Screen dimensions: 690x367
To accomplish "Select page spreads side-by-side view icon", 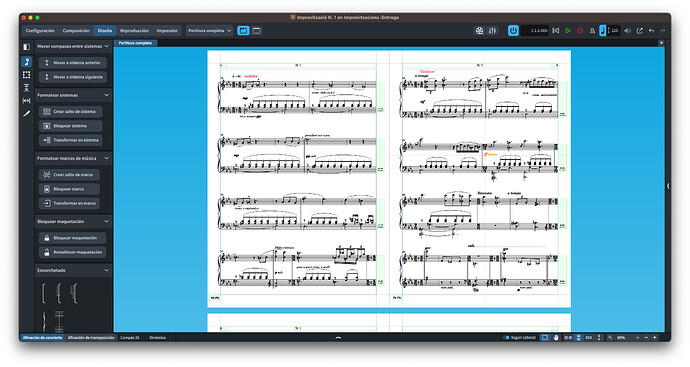I will [568, 338].
